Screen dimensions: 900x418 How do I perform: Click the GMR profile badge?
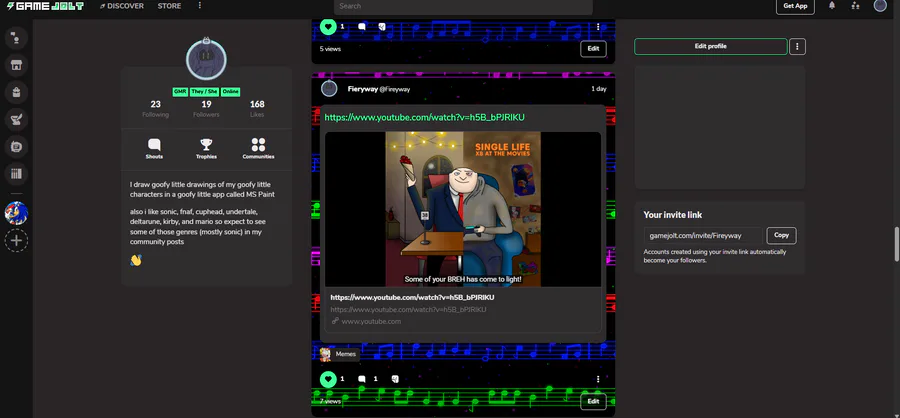(x=180, y=92)
